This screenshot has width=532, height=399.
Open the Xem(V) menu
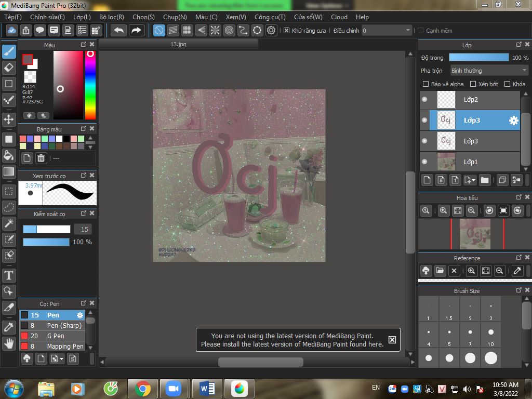(236, 17)
